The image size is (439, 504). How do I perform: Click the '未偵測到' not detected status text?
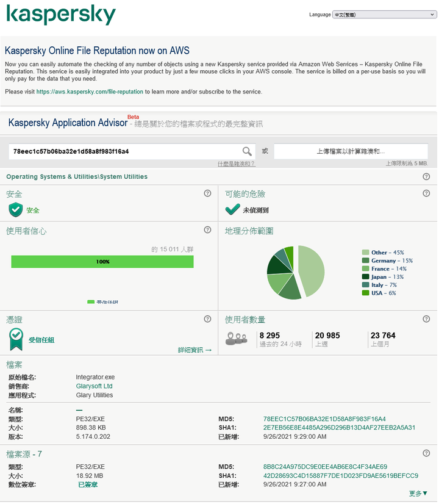[x=255, y=211]
